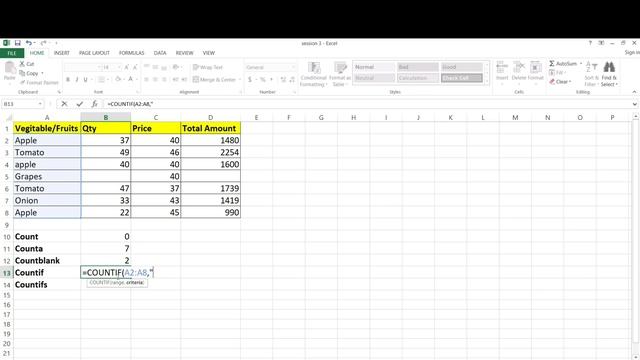
Task: Open the font name combo box
Action: 82,67
